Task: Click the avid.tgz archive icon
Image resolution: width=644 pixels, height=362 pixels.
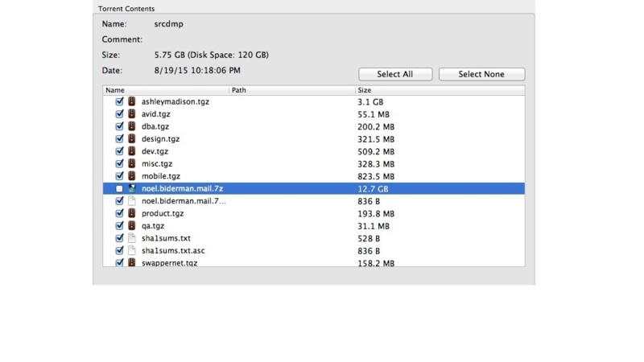Action: (x=132, y=113)
